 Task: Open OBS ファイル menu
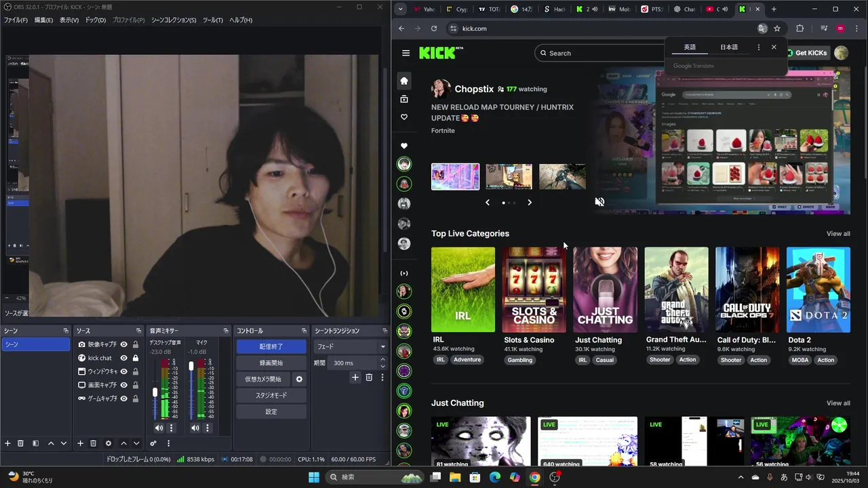click(16, 20)
